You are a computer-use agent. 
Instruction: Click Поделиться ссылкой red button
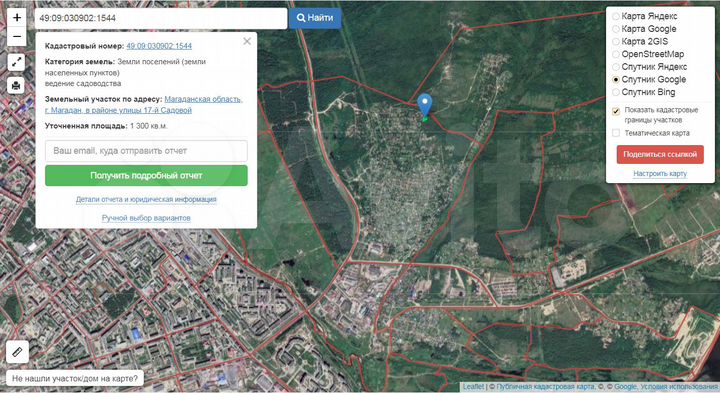click(x=660, y=154)
